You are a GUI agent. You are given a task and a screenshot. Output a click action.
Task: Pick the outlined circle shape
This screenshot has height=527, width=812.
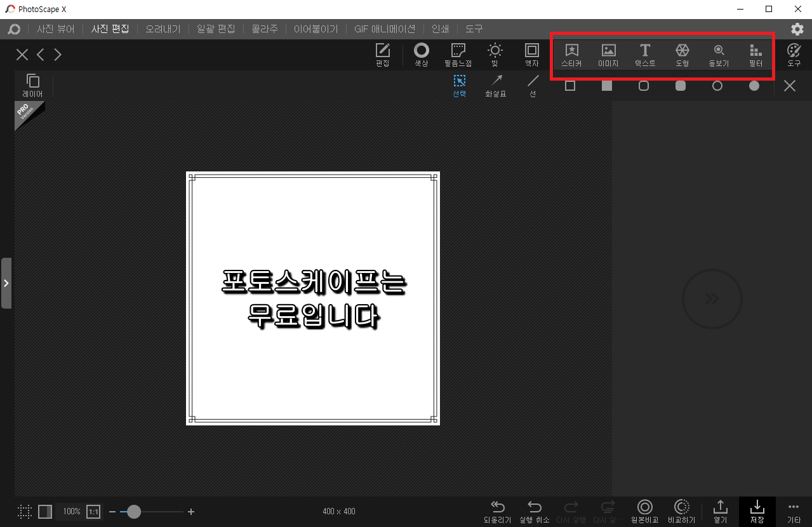point(717,86)
